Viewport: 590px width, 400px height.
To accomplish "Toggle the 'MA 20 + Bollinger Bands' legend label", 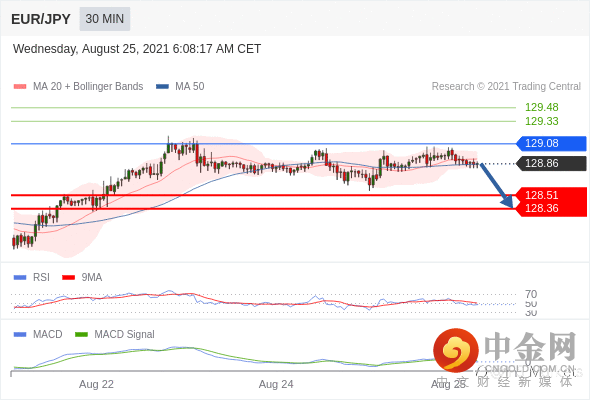I will click(88, 87).
